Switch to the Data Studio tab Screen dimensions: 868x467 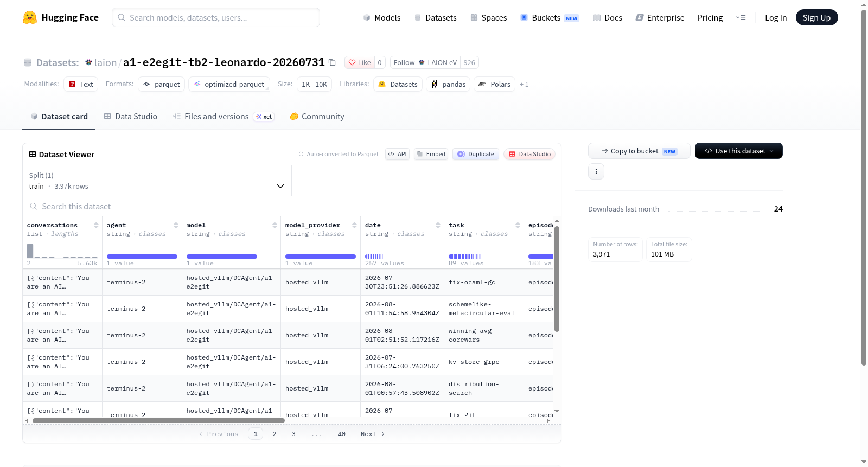[x=131, y=117]
